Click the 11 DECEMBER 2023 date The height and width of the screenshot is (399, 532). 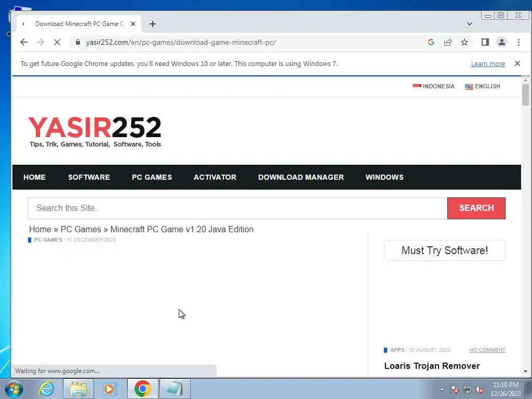coord(91,240)
